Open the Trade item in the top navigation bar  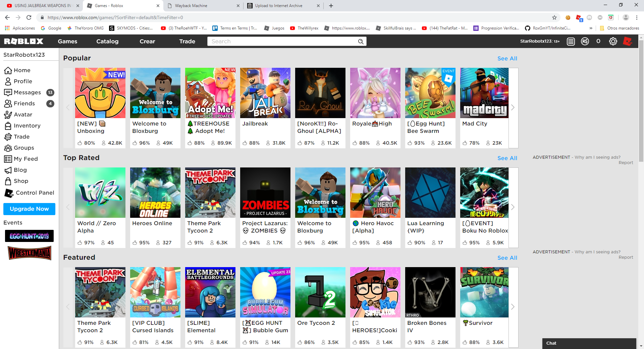point(187,41)
